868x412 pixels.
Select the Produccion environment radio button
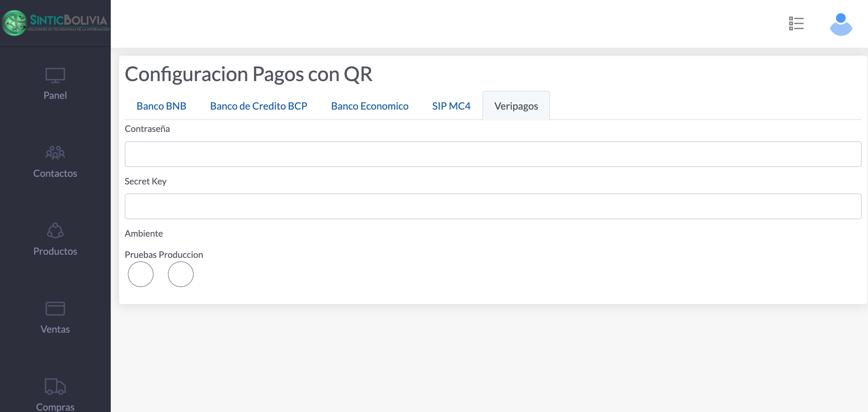(x=181, y=274)
